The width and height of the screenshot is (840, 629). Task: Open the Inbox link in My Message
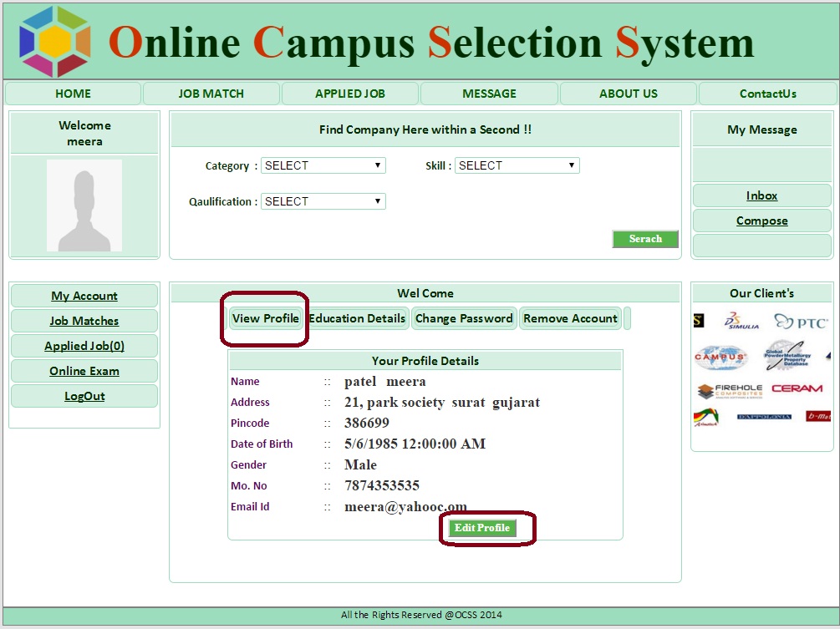coord(761,195)
